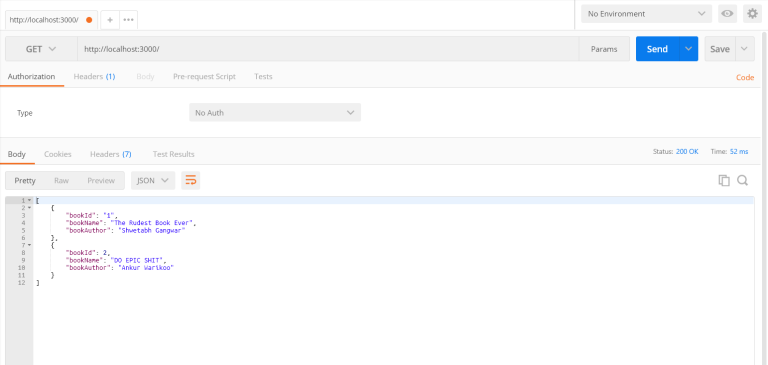Viewport: 768px width, 365px height.
Task: Click the Params button
Action: click(x=604, y=49)
